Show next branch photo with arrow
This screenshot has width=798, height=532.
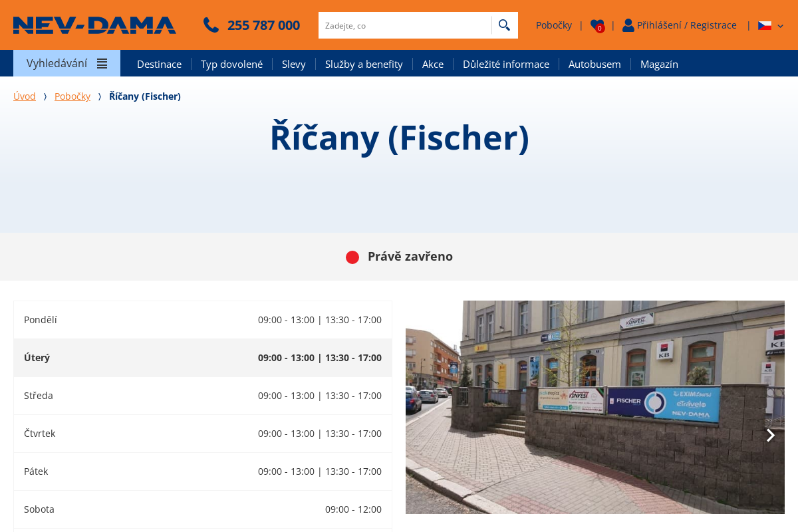(770, 435)
